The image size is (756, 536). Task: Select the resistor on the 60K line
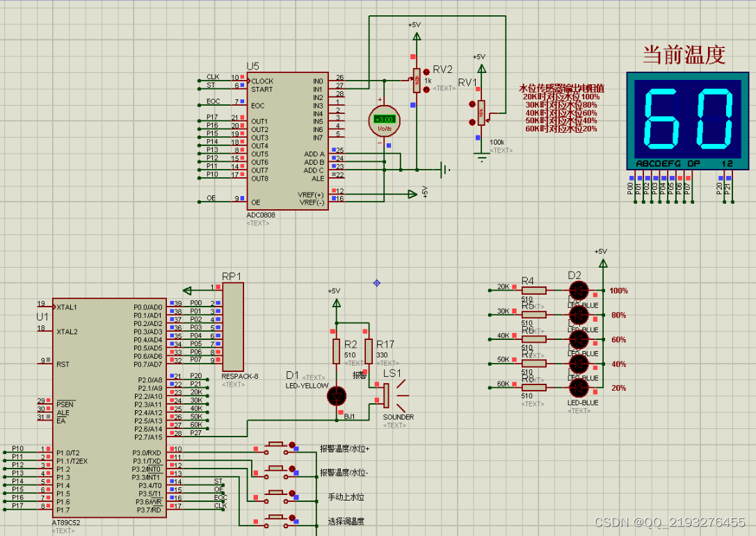(534, 387)
